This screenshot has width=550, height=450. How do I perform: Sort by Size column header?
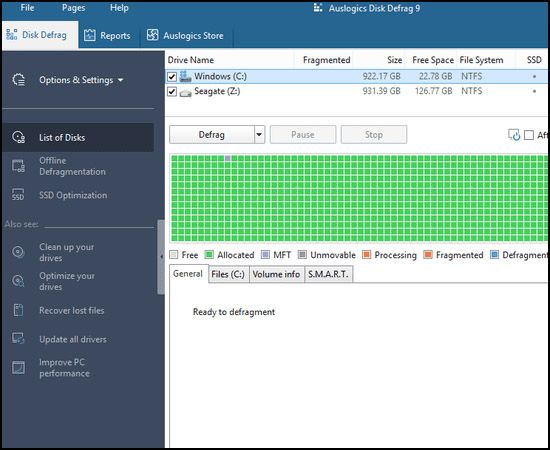[x=395, y=60]
